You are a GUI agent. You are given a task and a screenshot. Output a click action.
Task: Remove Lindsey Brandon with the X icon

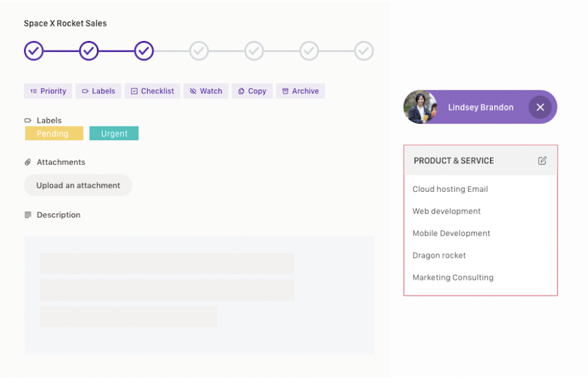[540, 107]
